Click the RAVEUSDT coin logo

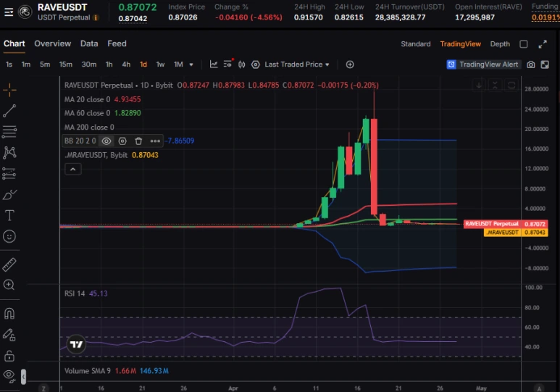pyautogui.click(x=25, y=12)
